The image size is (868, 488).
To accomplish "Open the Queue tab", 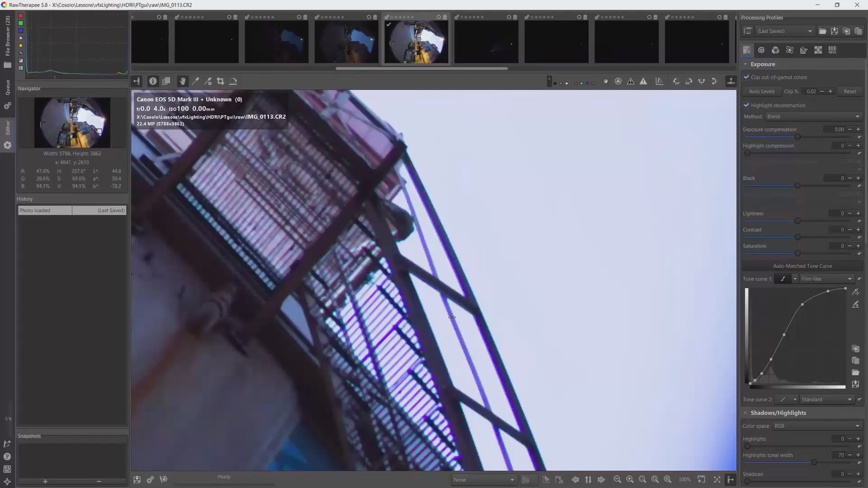I will pos(8,87).
